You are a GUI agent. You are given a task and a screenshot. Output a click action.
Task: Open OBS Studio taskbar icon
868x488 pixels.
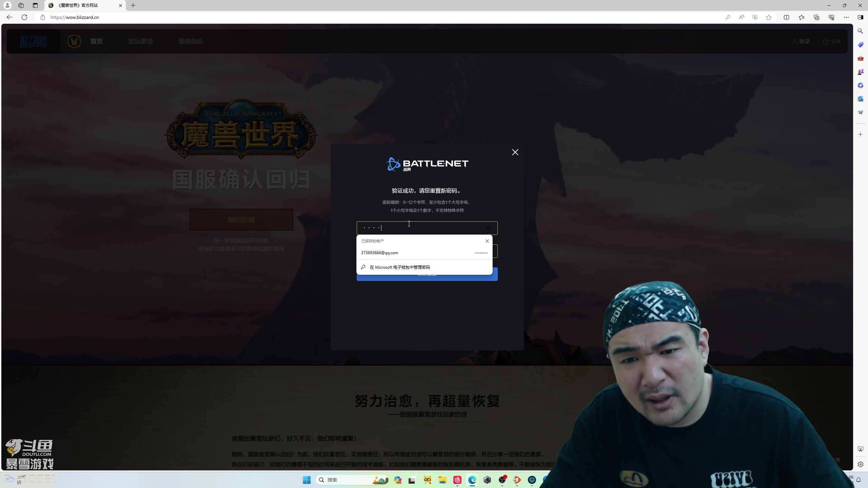point(502,480)
